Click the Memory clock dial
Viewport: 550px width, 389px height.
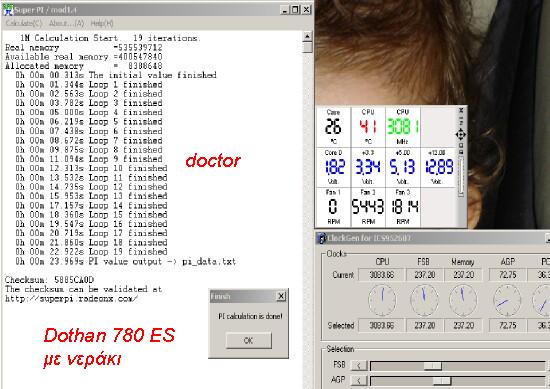463,300
